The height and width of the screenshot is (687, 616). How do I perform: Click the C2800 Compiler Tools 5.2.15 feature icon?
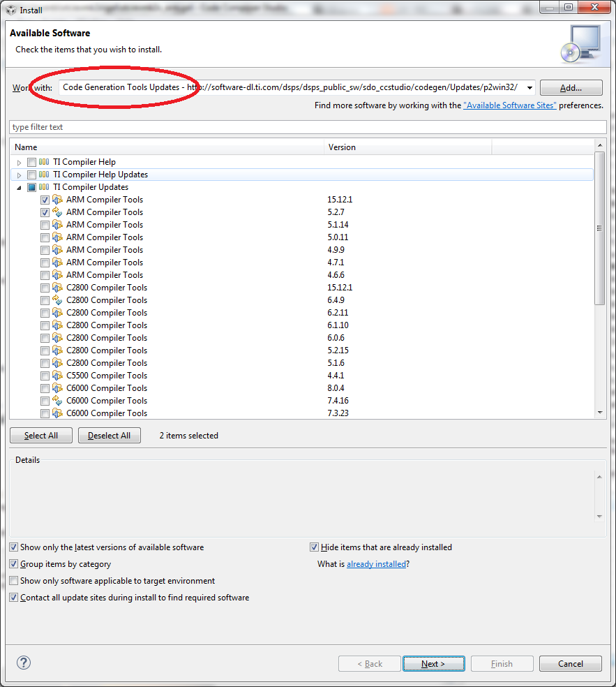[x=57, y=350]
